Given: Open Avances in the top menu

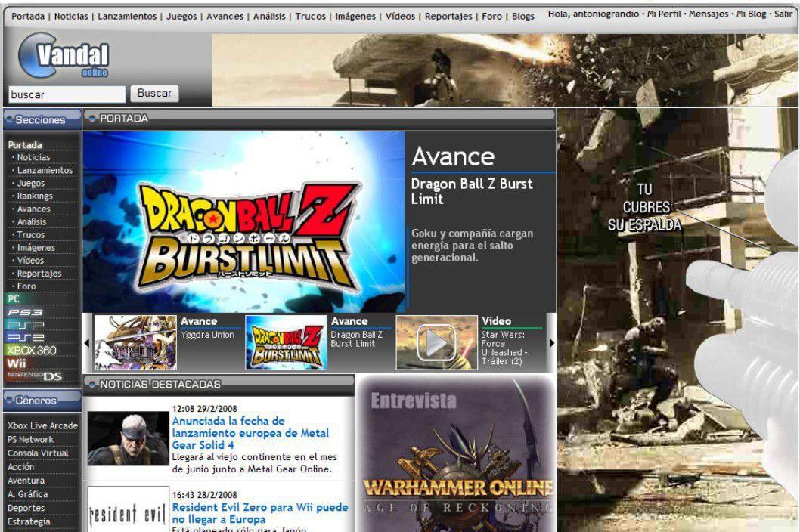Looking at the screenshot, I should tap(225, 17).
